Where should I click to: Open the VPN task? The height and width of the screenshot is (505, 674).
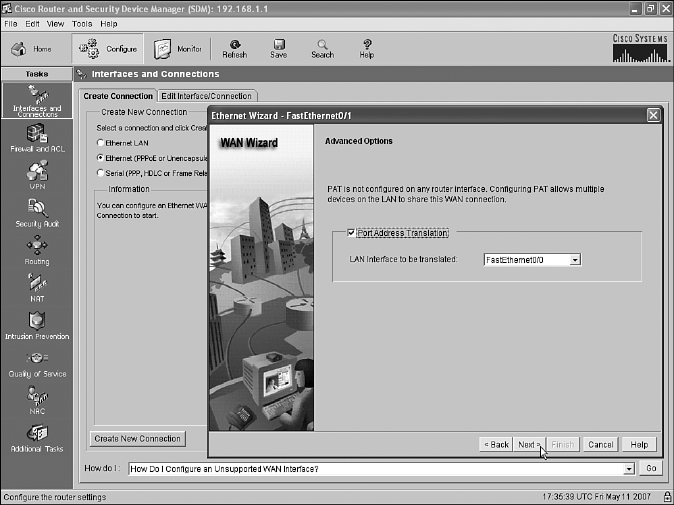(x=37, y=175)
